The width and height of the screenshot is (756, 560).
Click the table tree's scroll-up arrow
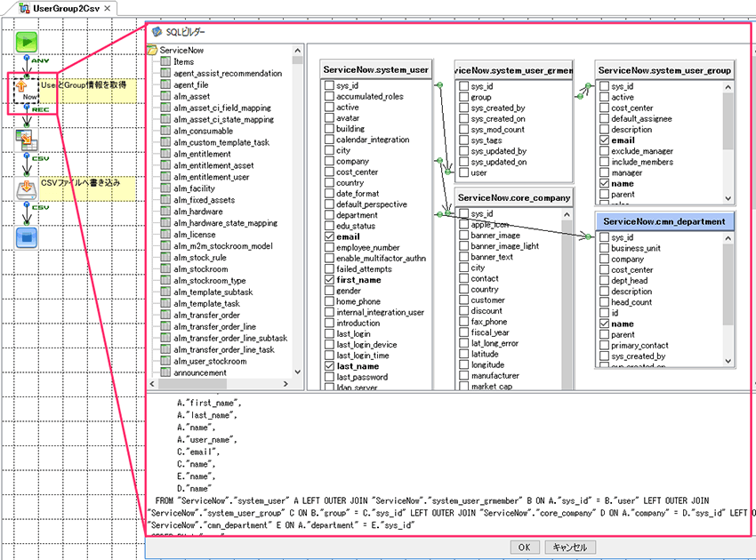pos(297,50)
